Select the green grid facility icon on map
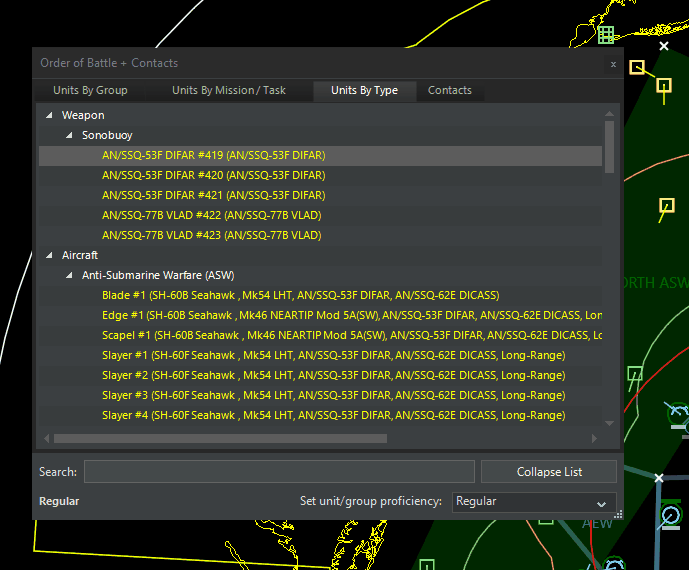The height and width of the screenshot is (570, 689). click(x=606, y=35)
